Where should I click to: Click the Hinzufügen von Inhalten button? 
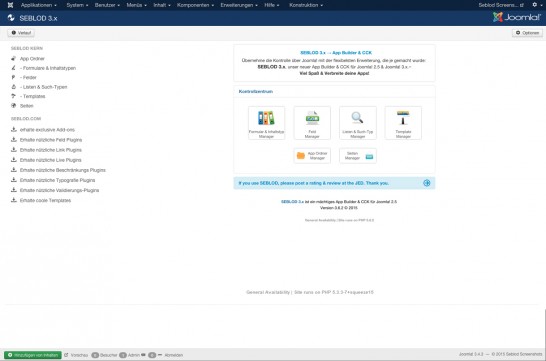coord(33,355)
